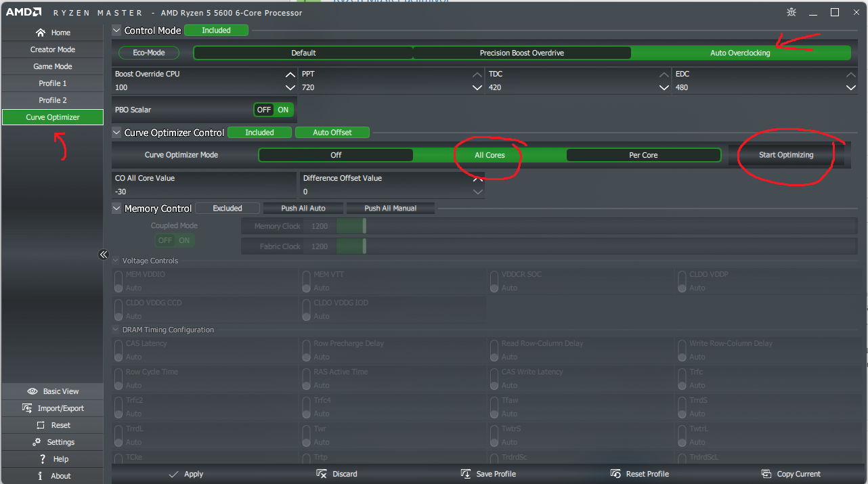Click the Help question mark icon

tap(42, 459)
